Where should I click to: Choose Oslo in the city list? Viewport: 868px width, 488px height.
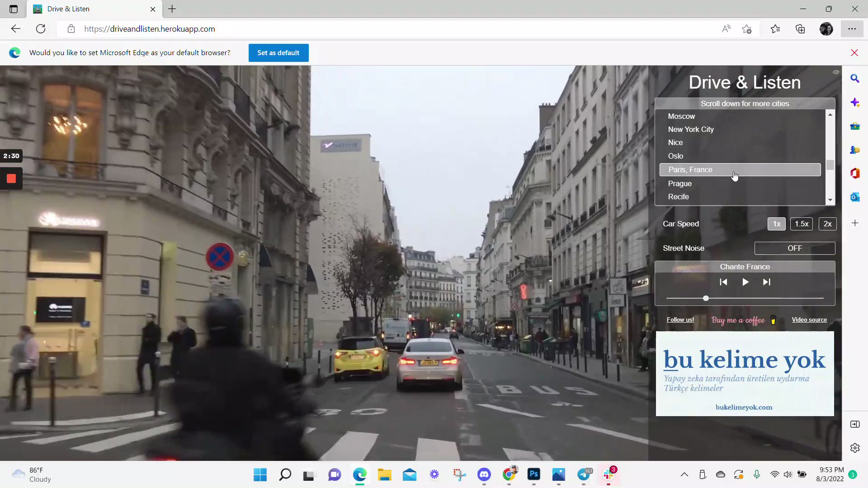coord(740,156)
